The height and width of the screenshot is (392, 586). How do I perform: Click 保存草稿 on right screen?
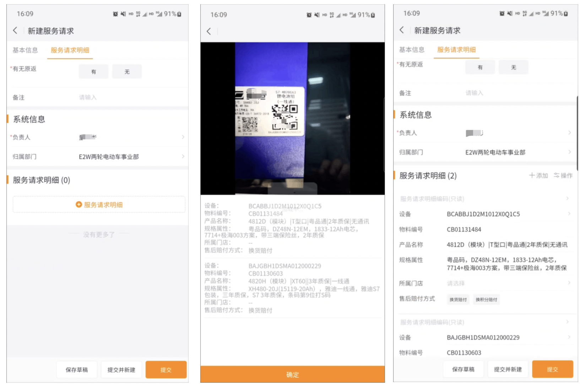[x=463, y=369]
